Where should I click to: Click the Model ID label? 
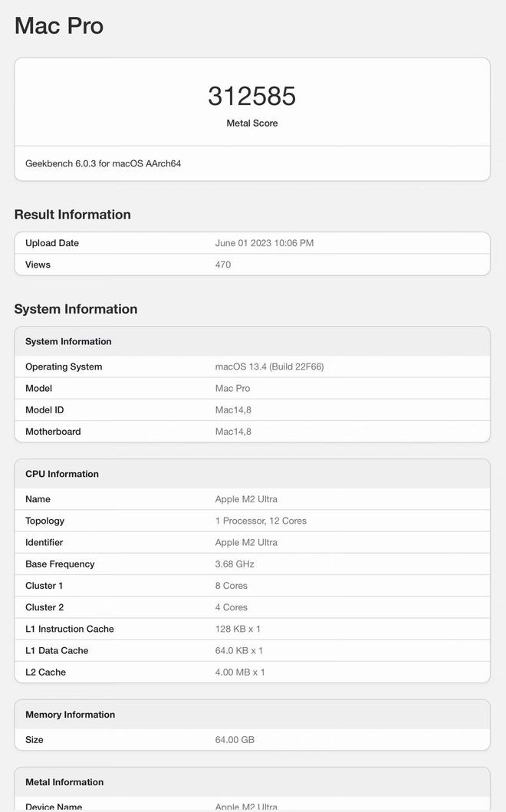[44, 410]
